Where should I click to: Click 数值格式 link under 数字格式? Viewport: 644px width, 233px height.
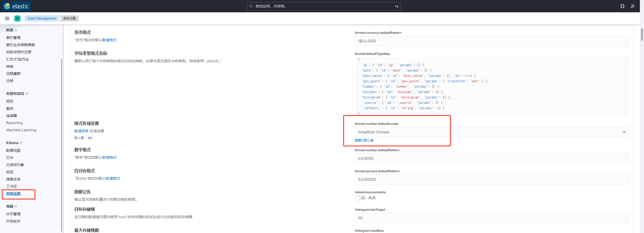coord(109,157)
